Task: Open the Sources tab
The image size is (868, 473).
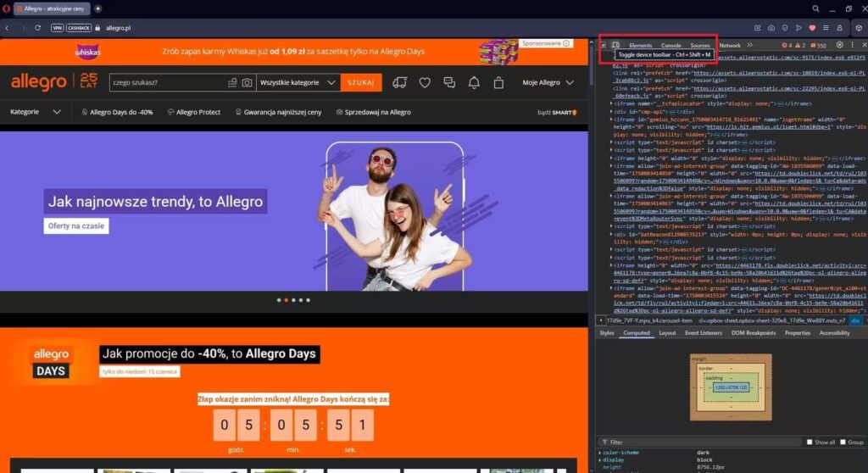Action: 699,46
